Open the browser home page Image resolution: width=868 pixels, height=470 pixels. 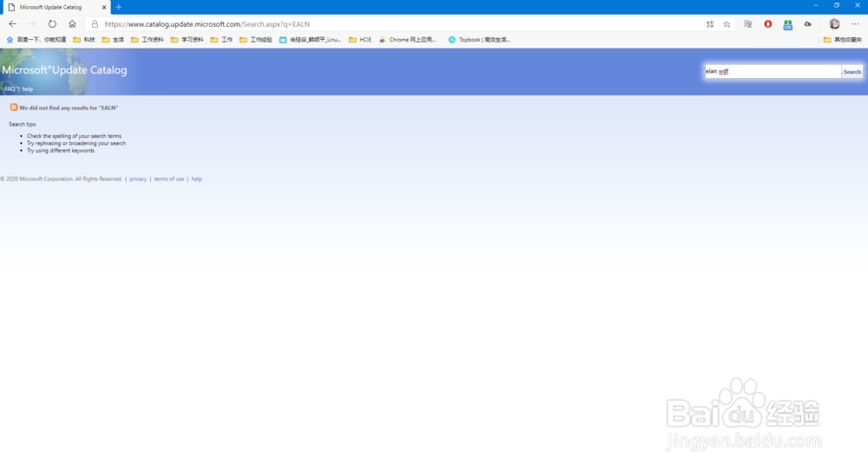[x=72, y=23]
